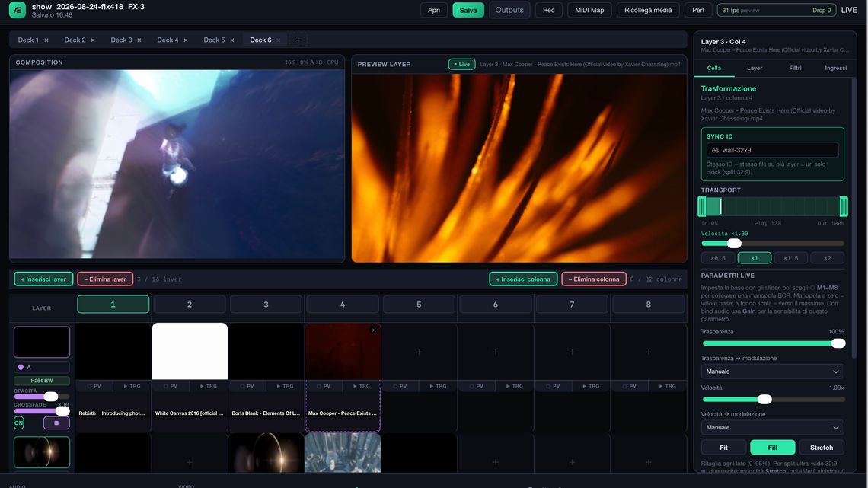Add a clip in layer 1 column 8
This screenshot has height=488, width=868.
tap(648, 352)
